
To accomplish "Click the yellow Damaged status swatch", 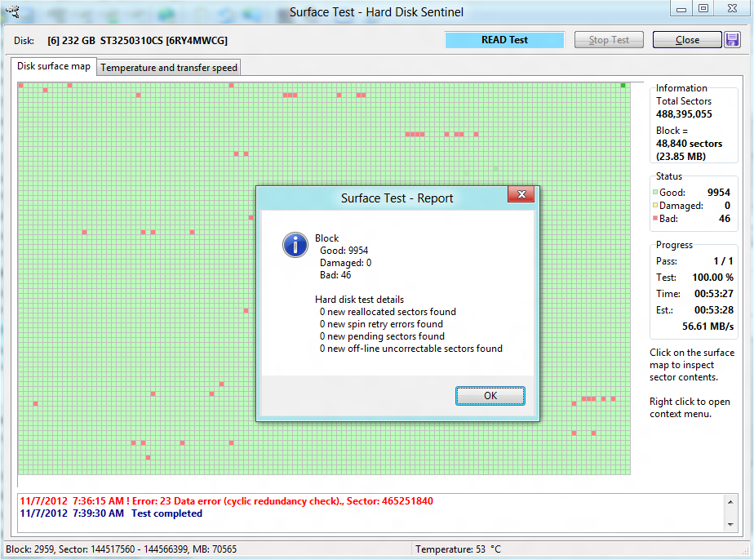I will (655, 205).
